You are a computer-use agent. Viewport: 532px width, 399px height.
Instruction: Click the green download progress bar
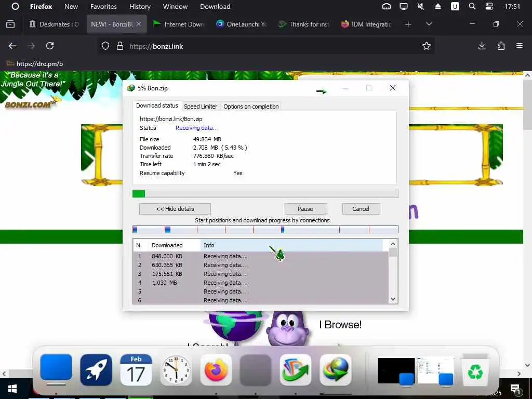(x=265, y=194)
